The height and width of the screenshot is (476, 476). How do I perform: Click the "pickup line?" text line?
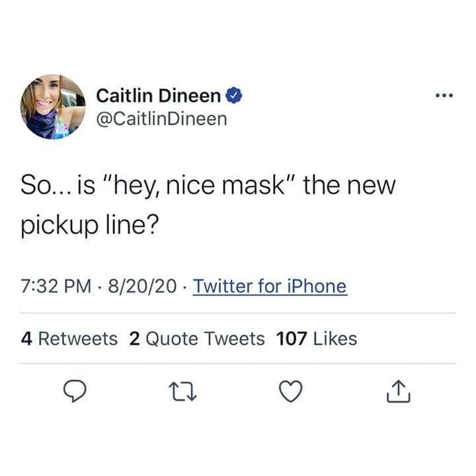tap(90, 225)
